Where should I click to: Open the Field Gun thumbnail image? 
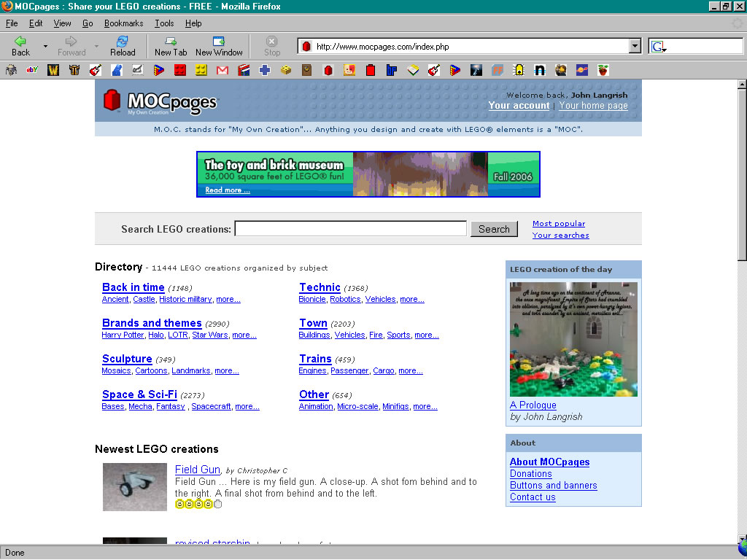135,486
